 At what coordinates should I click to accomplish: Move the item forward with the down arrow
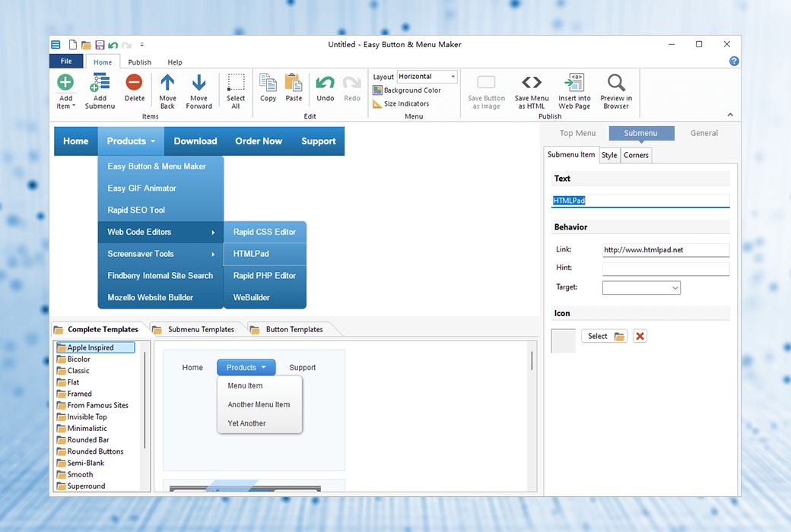pyautogui.click(x=199, y=91)
